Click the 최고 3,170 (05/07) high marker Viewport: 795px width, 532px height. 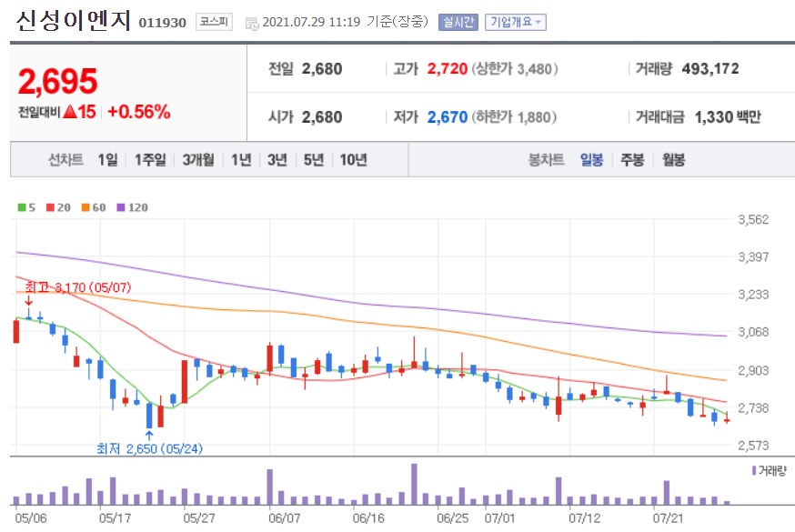click(x=78, y=287)
